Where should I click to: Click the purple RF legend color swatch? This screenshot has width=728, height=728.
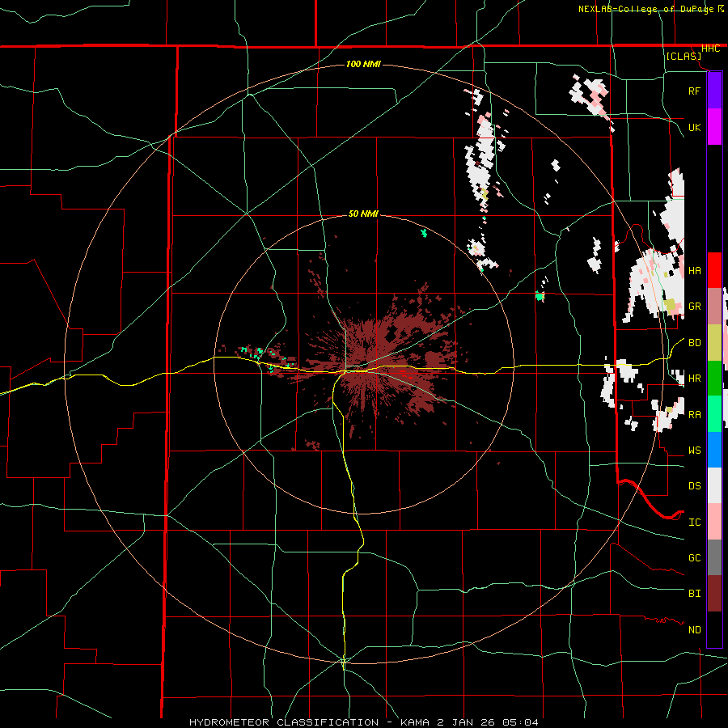point(714,91)
